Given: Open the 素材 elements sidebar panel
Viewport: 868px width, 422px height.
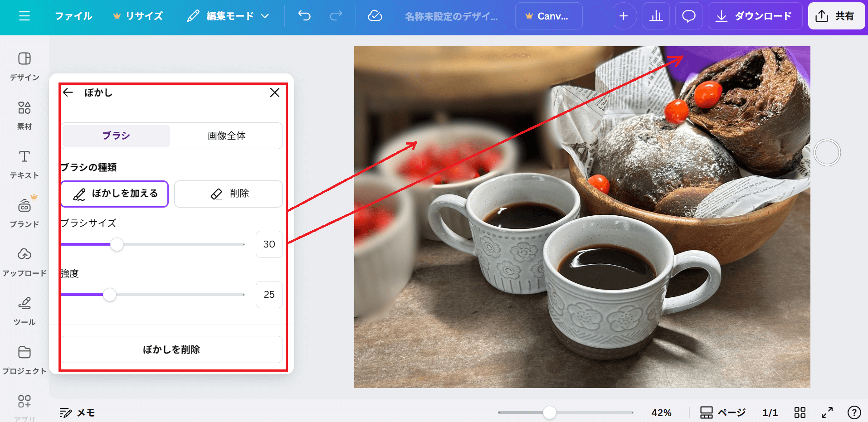Looking at the screenshot, I should tap(24, 115).
